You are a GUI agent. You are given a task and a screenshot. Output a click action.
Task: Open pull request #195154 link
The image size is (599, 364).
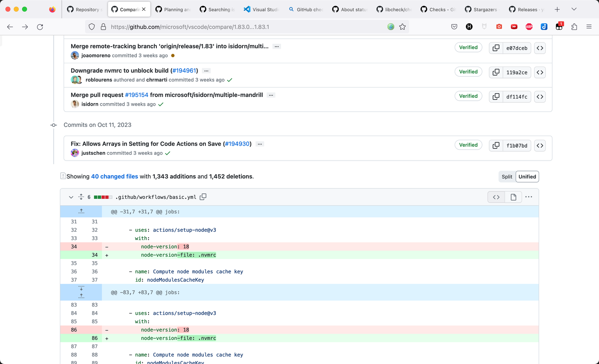coord(136,95)
